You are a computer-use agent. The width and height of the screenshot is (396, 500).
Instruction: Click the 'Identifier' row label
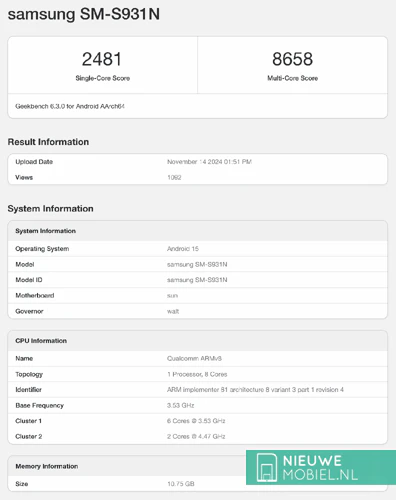pos(28,390)
